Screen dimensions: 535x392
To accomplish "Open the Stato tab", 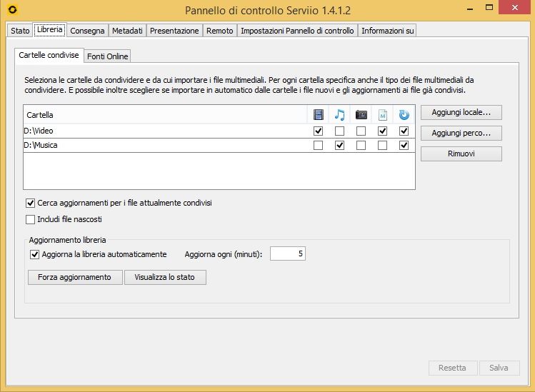I will pyautogui.click(x=20, y=31).
